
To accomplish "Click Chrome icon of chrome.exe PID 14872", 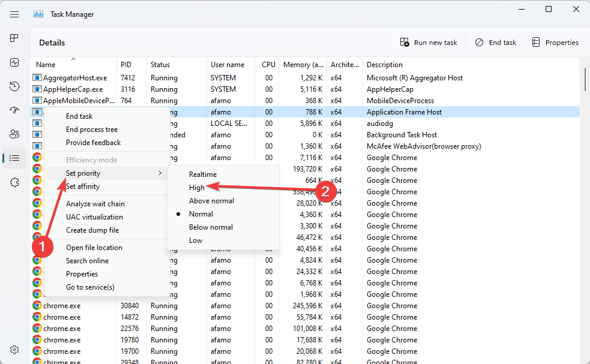I will [37, 317].
